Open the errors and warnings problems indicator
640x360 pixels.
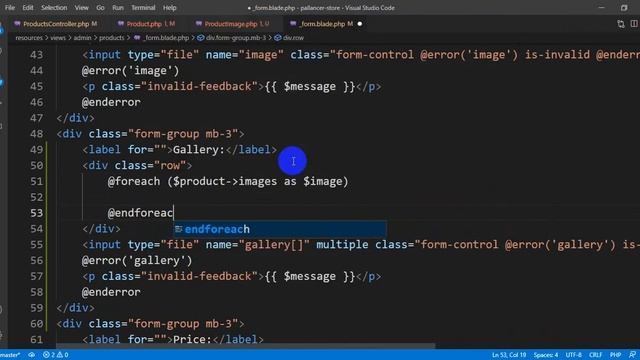point(56,355)
